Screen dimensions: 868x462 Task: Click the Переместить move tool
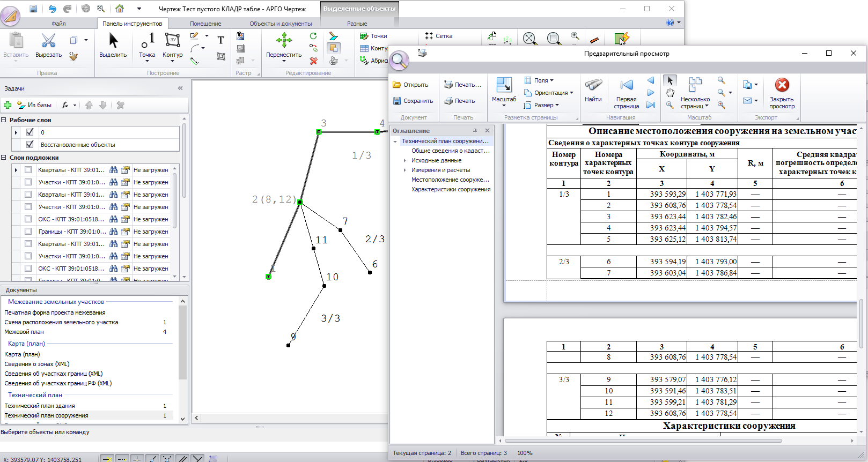[x=284, y=47]
